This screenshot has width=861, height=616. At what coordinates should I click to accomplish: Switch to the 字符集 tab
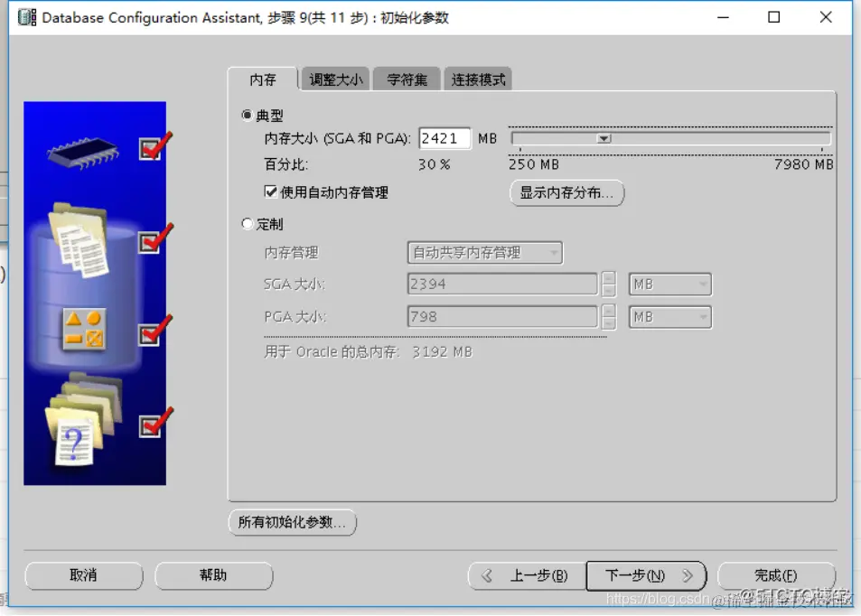click(x=407, y=79)
